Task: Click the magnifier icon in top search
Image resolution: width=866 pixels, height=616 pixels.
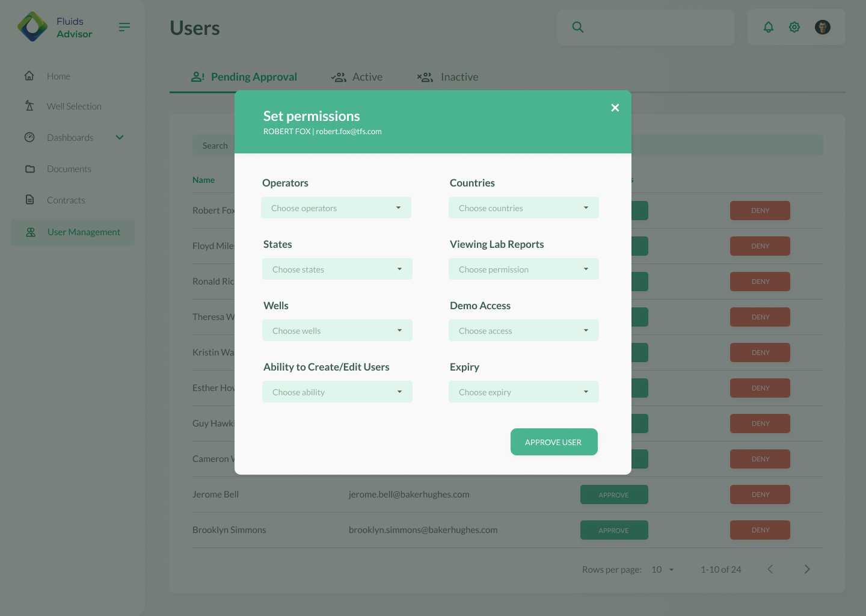Action: pyautogui.click(x=578, y=27)
